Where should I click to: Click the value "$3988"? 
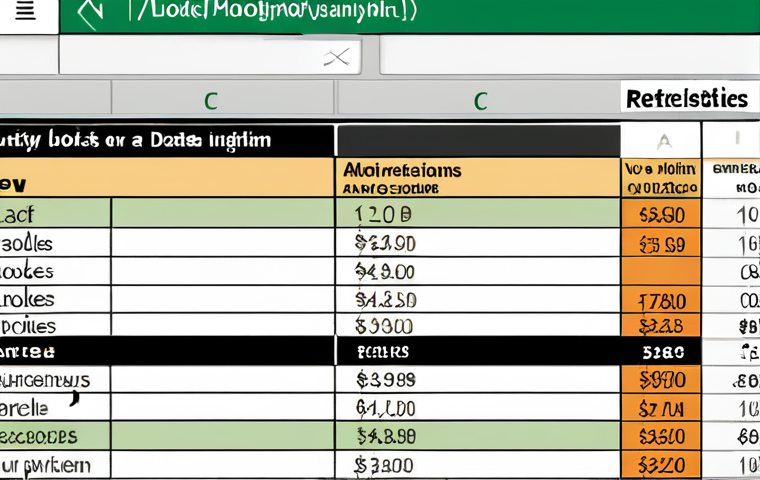(x=386, y=380)
